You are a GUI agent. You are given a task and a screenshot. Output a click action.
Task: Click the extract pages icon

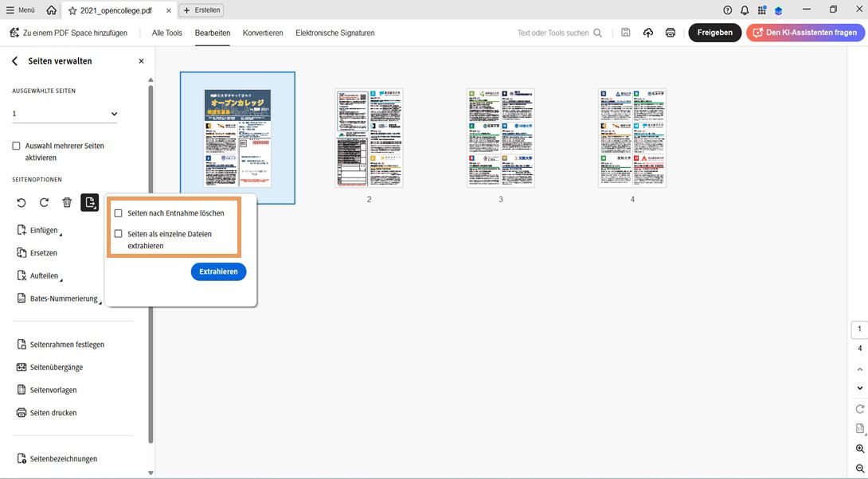[x=90, y=202]
